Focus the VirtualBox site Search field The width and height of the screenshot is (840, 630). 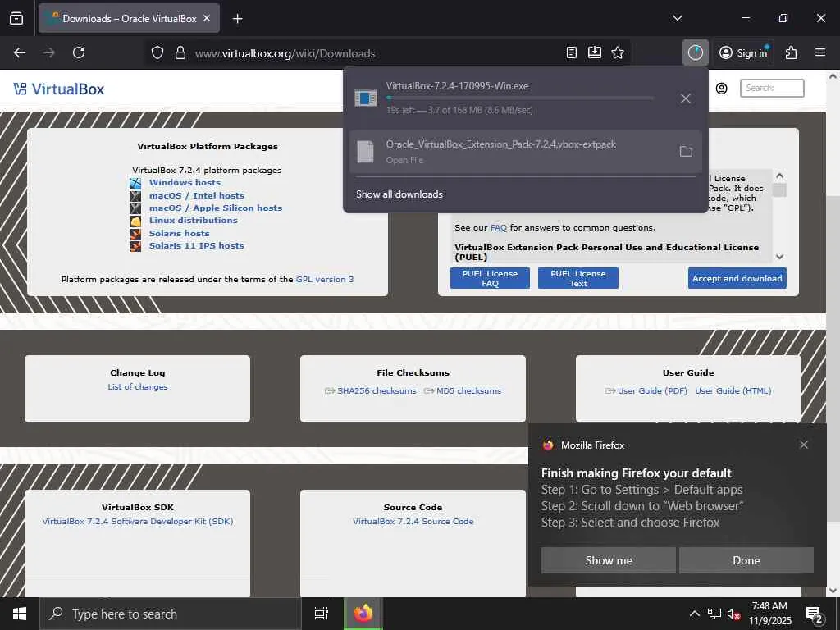[x=772, y=88]
